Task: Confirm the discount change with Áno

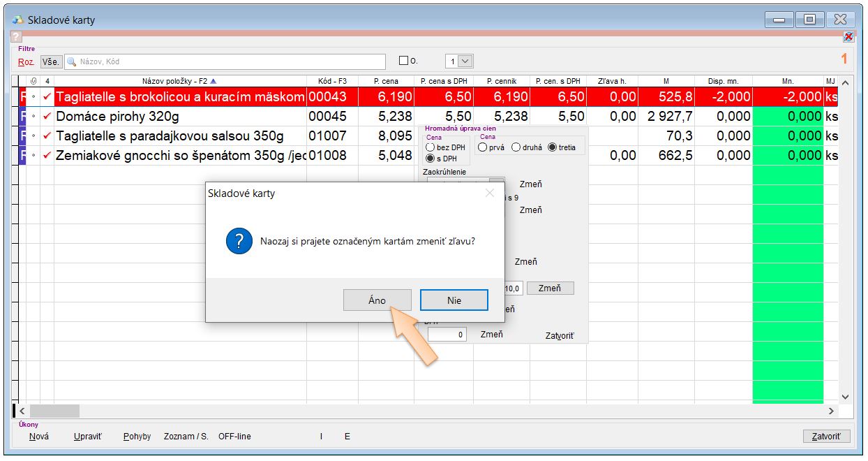Action: coord(377,300)
